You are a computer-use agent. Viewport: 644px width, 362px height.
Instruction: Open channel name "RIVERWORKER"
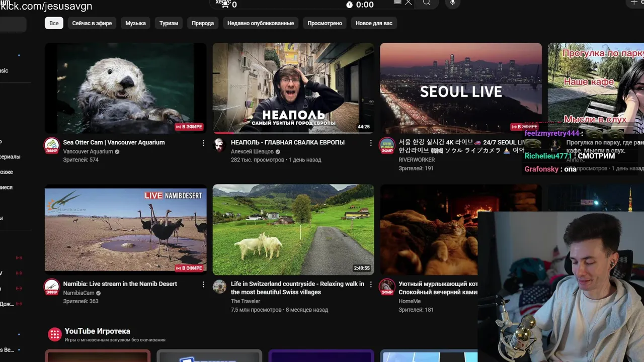417,160
